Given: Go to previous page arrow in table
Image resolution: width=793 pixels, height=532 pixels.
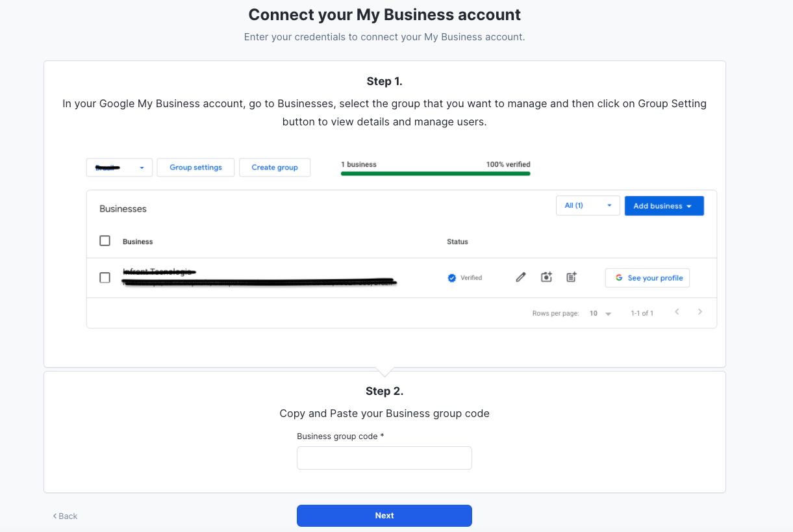Looking at the screenshot, I should [677, 312].
